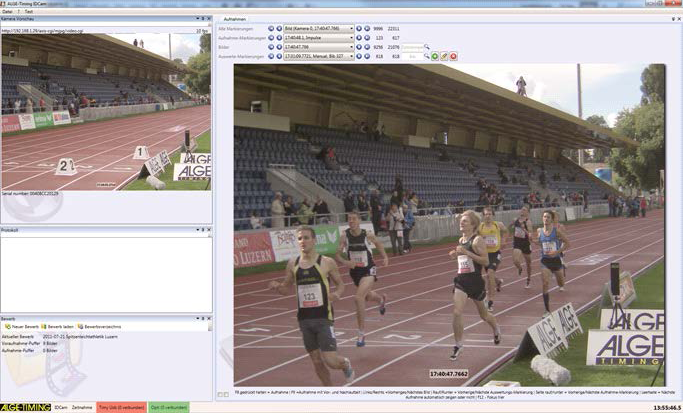The image size is (683, 413).
Task: Pin the Kamera Vorschau panel
Action: [203, 19]
